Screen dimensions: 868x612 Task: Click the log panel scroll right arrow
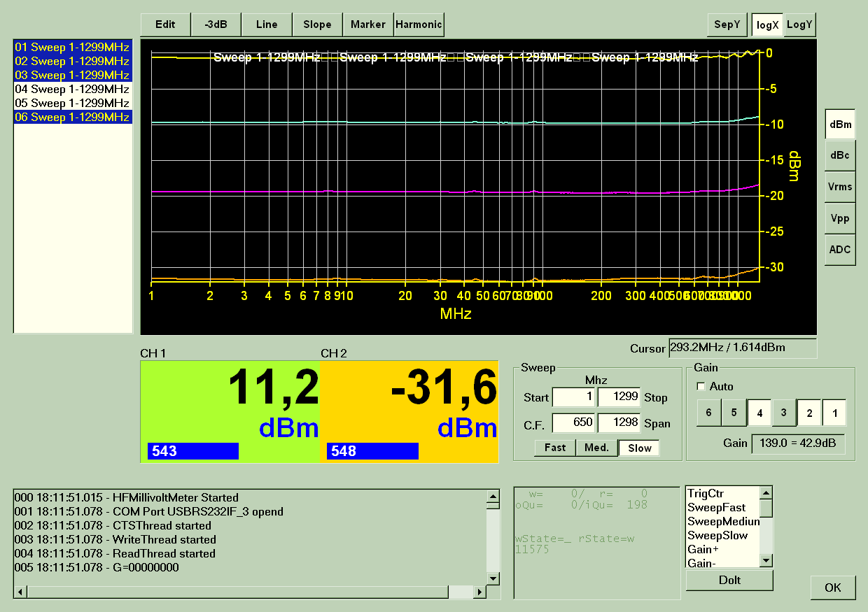480,592
